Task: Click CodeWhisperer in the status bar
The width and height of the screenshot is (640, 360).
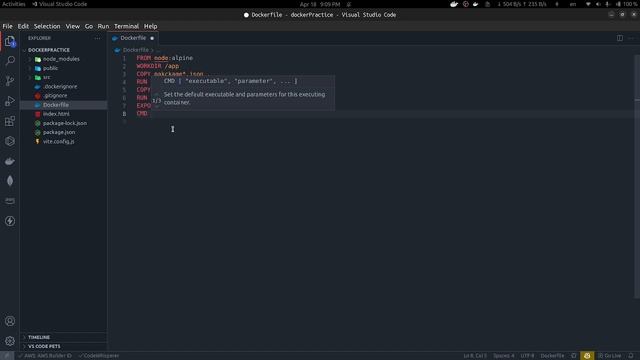Action: point(99,356)
